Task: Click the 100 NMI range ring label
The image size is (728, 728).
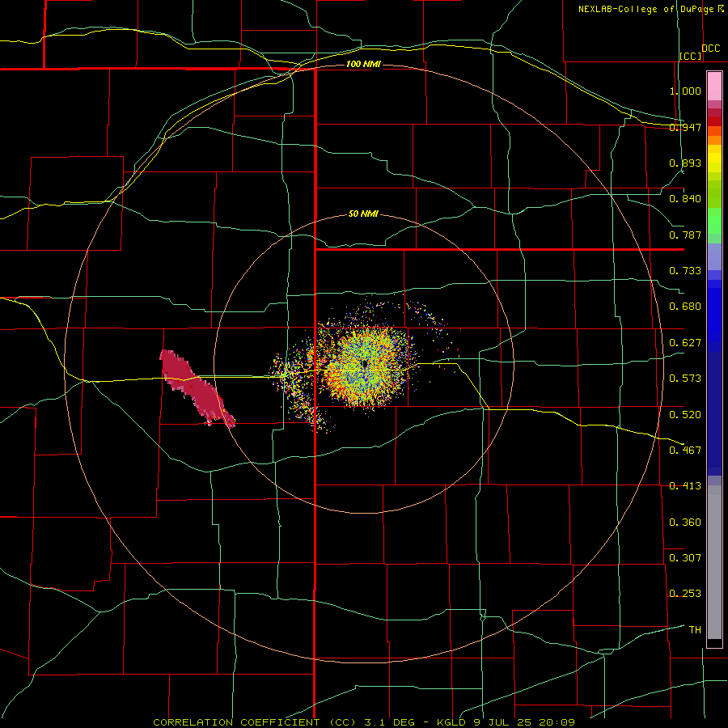Action: click(363, 64)
